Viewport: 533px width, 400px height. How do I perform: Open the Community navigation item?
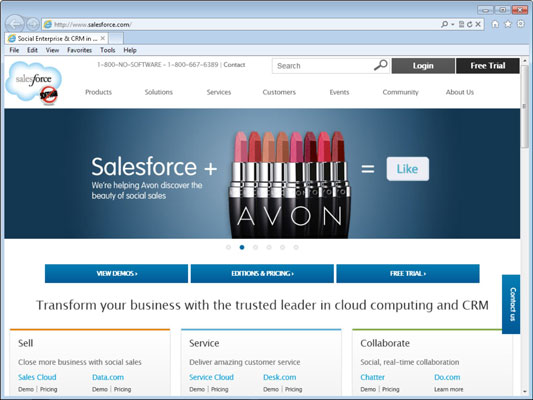tap(400, 92)
